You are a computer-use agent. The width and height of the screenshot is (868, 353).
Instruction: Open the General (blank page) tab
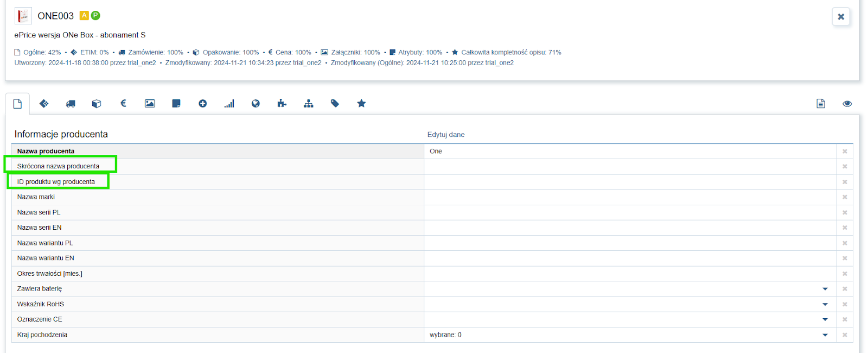tap(17, 104)
